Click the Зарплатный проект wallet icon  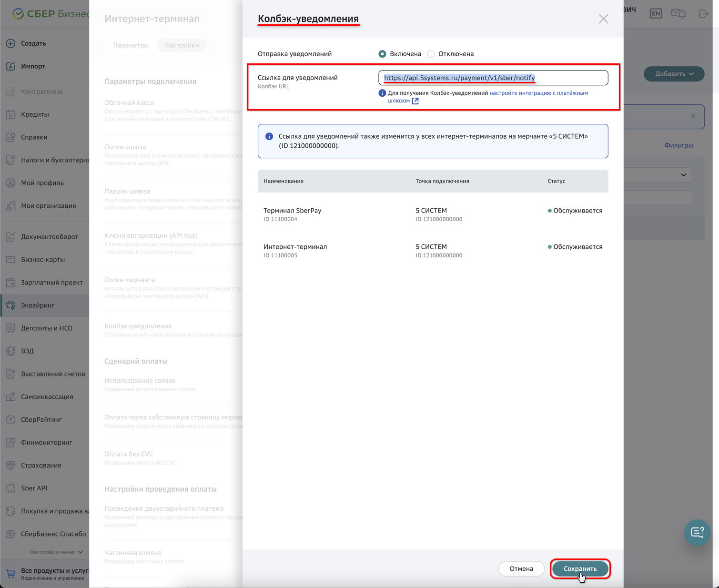click(x=10, y=283)
